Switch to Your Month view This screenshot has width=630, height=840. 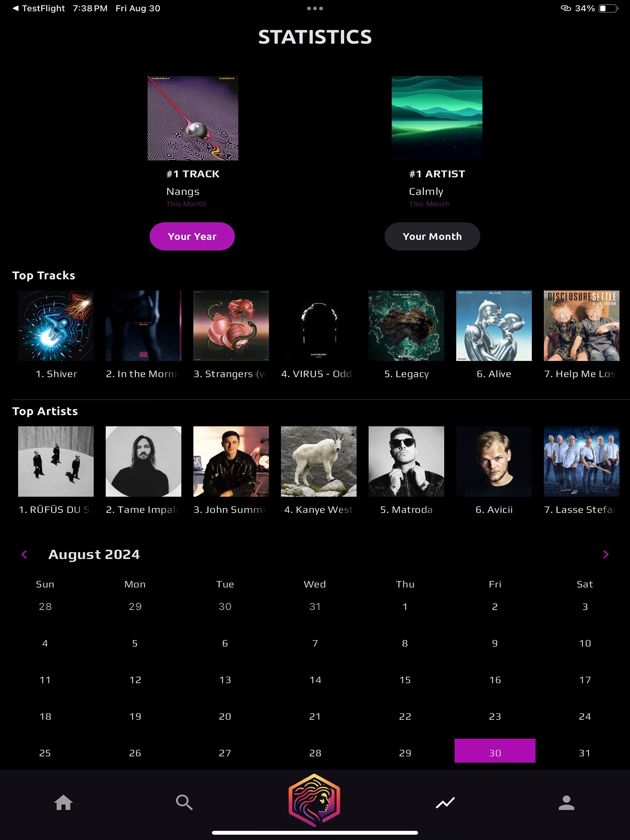tap(432, 236)
